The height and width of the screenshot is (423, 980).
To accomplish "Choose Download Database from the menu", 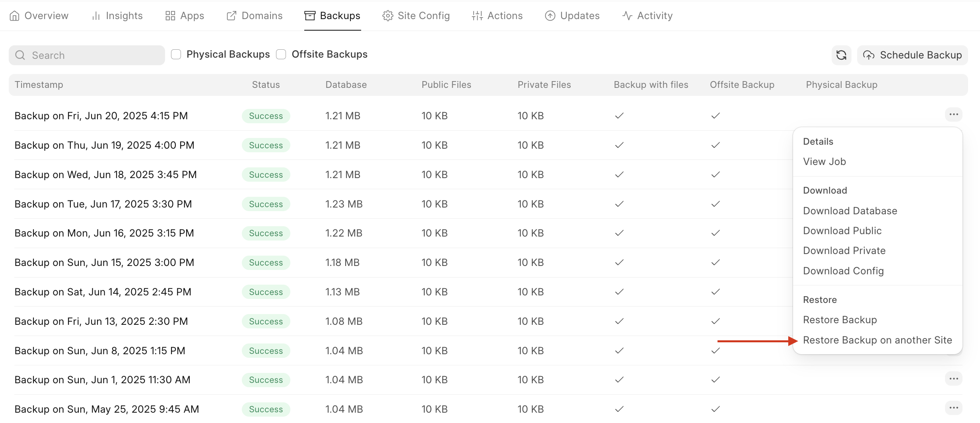I will click(850, 211).
